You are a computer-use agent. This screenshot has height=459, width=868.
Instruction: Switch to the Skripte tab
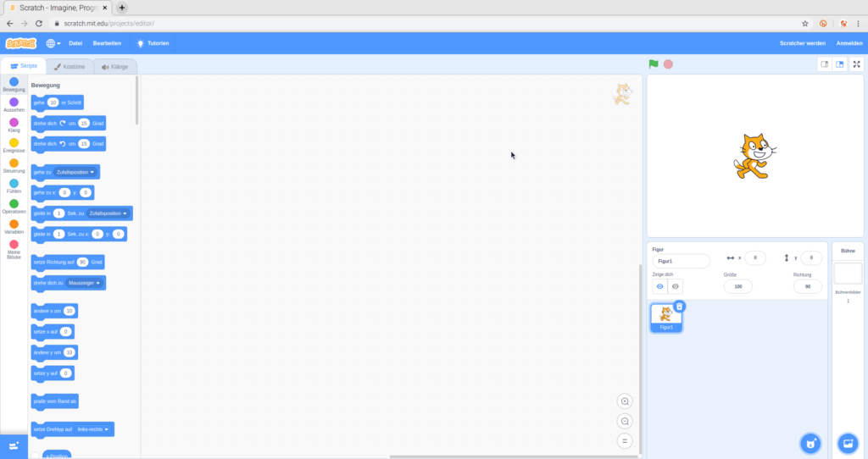24,66
